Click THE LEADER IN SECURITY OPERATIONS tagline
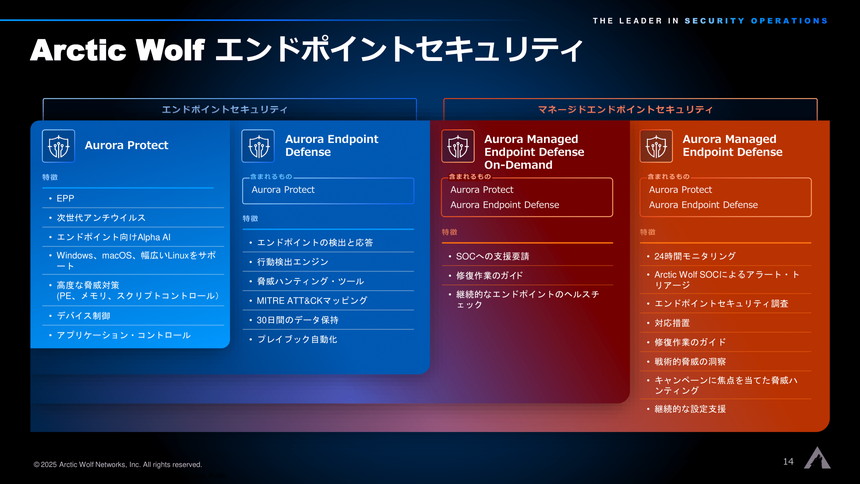This screenshot has width=860, height=484. coord(710,21)
